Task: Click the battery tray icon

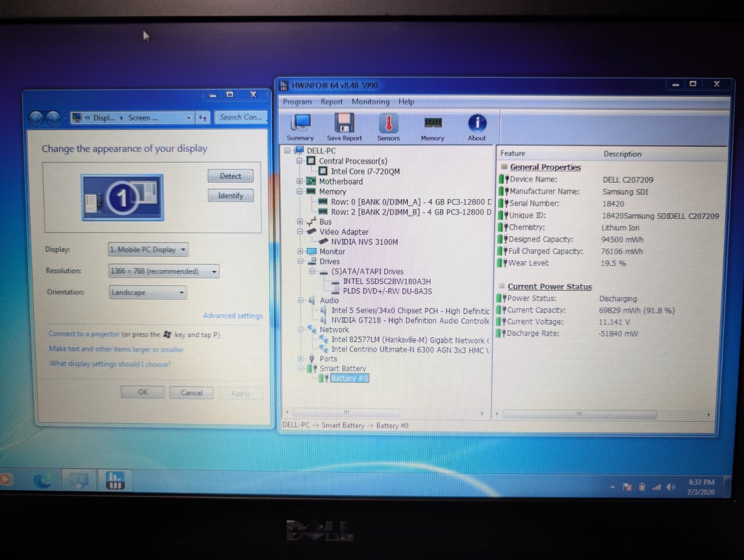Action: point(642,487)
